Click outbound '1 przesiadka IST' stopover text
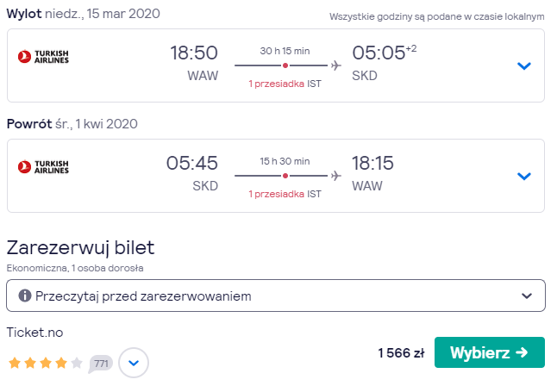 tap(285, 84)
